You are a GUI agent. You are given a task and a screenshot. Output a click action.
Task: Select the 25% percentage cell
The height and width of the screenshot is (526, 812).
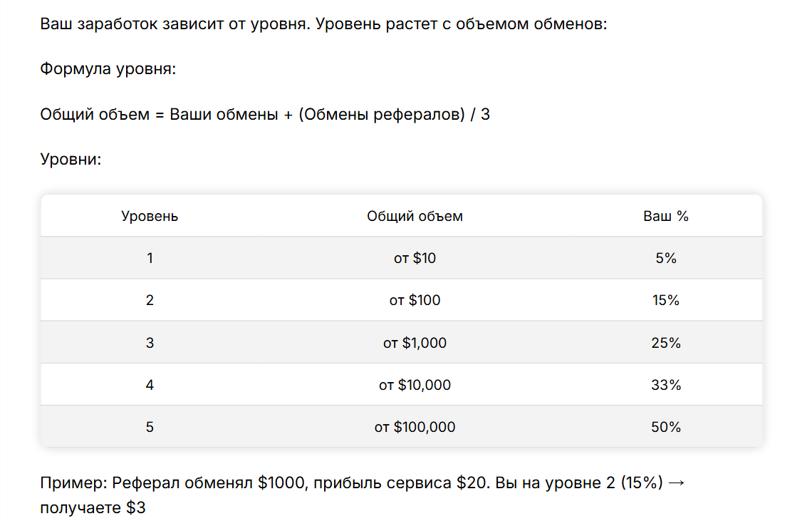666,343
